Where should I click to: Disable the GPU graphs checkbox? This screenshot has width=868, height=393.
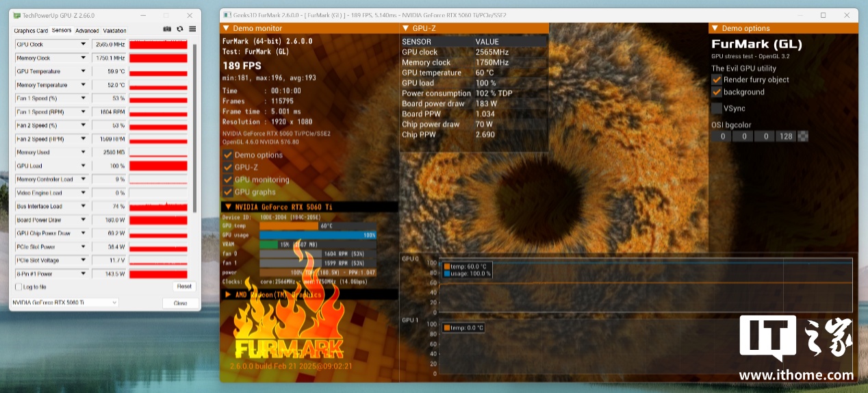[228, 192]
